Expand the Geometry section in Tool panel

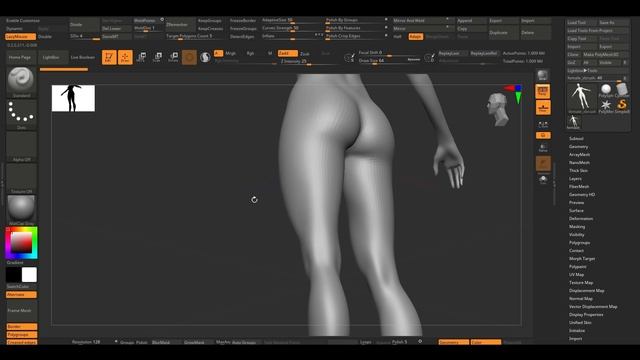coord(578,147)
